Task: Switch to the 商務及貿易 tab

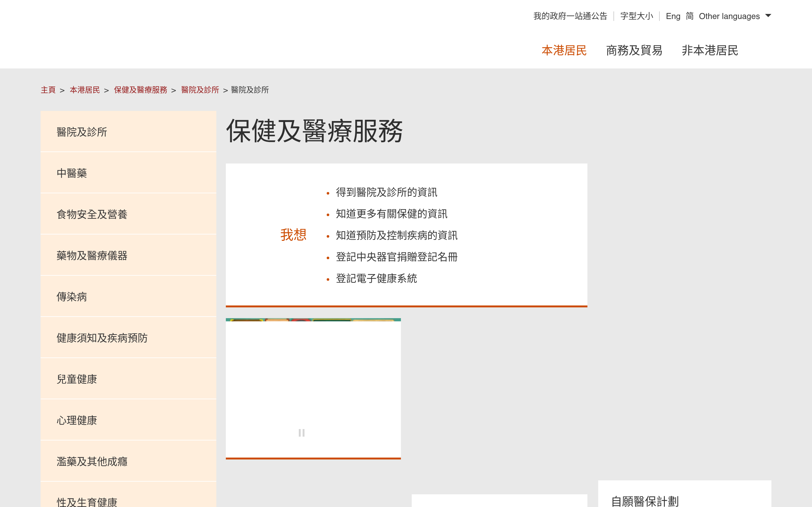Action: pyautogui.click(x=634, y=50)
